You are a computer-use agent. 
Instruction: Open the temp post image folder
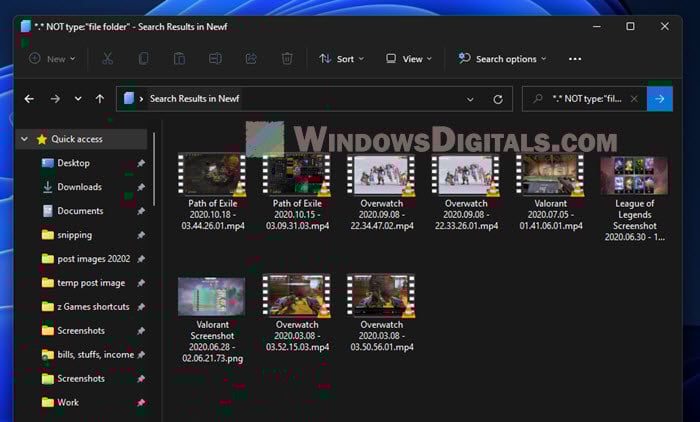91,283
